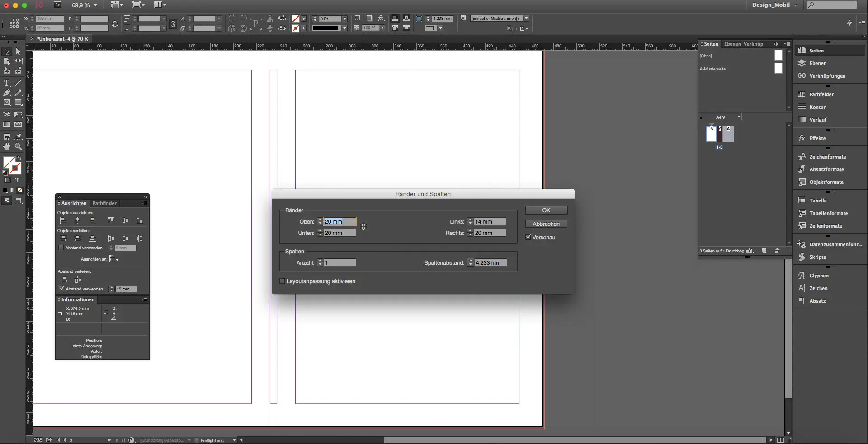Disable the Vorschau checkbox
The width and height of the screenshot is (868, 444).
click(528, 237)
